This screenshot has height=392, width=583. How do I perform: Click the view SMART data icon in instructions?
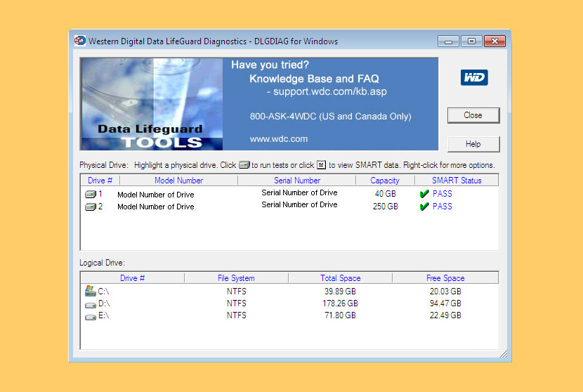(321, 165)
